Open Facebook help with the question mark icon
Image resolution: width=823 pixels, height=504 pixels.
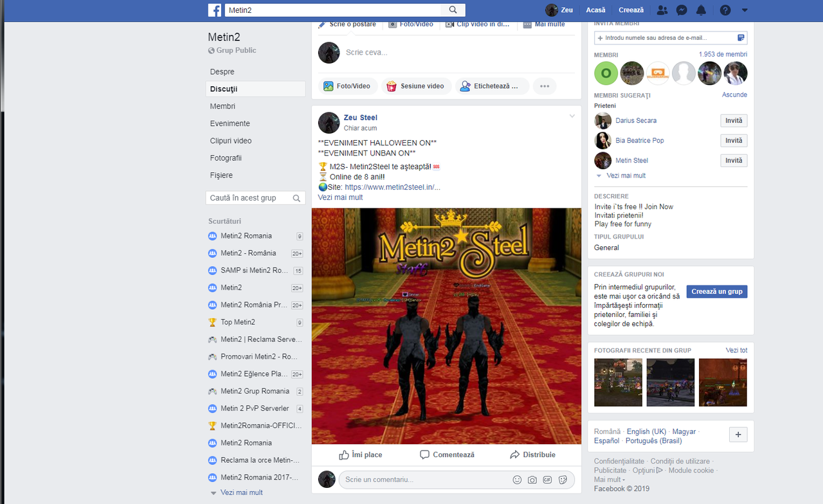click(724, 10)
